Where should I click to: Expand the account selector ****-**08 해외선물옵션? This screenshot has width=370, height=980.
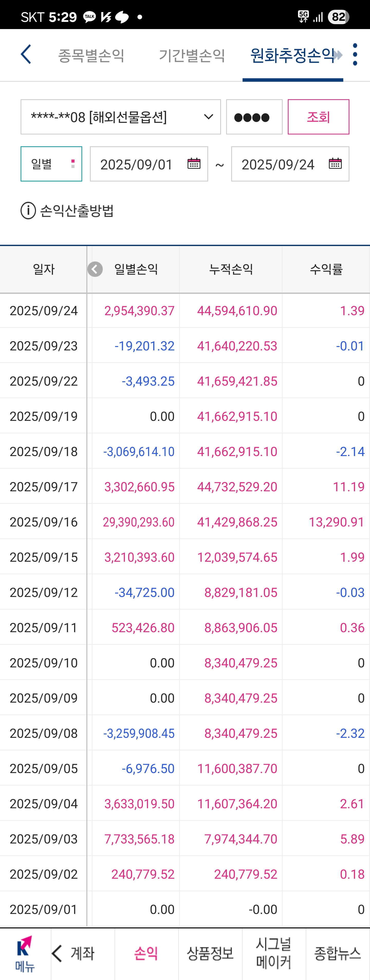pyautogui.click(x=121, y=117)
